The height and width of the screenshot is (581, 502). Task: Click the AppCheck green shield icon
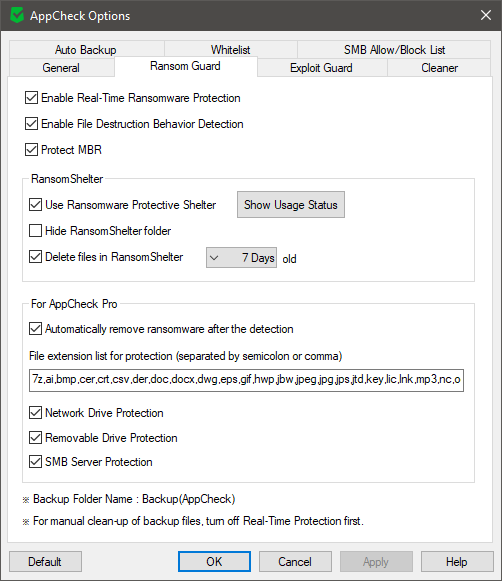[17, 16]
